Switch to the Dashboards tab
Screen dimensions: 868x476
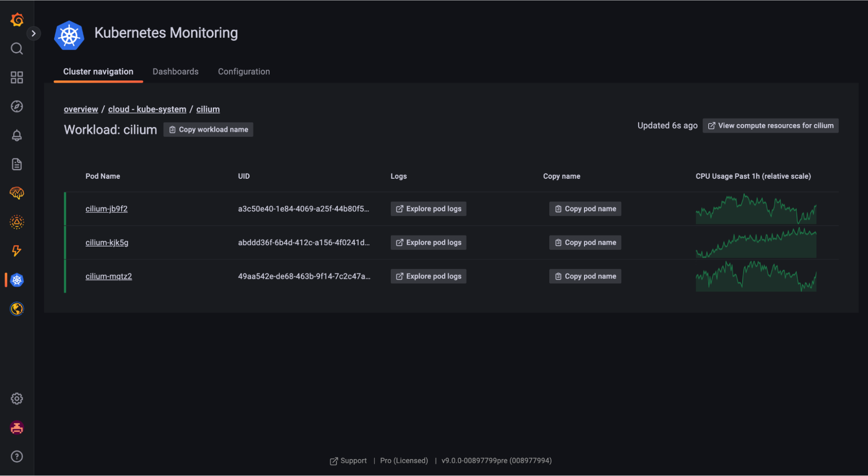(175, 72)
